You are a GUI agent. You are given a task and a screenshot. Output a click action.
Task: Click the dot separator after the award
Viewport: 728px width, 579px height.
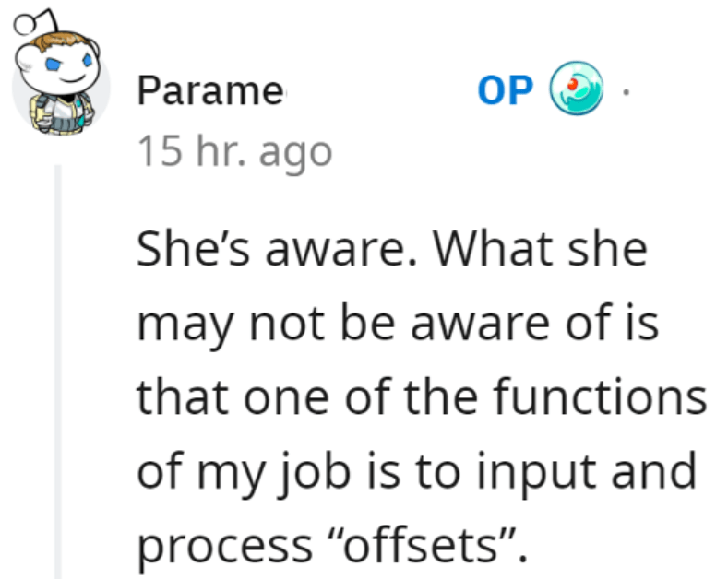pos(626,92)
